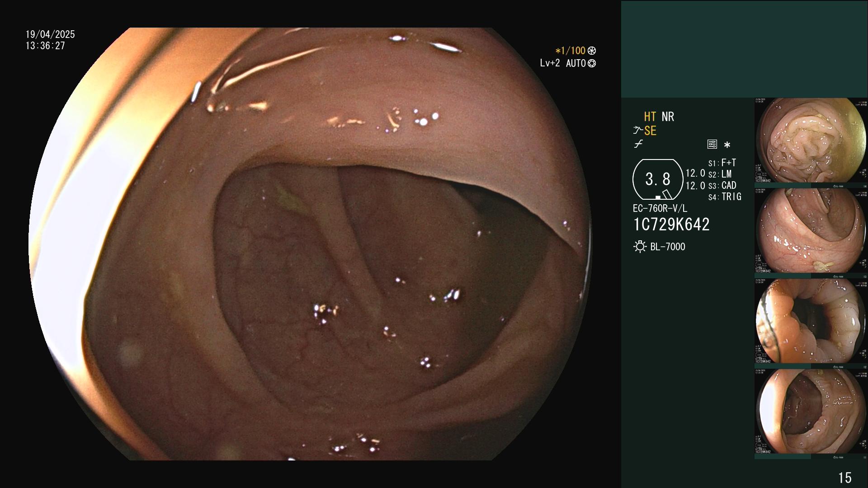The width and height of the screenshot is (868, 488).
Task: Click the settings sliders icon
Action: click(712, 145)
